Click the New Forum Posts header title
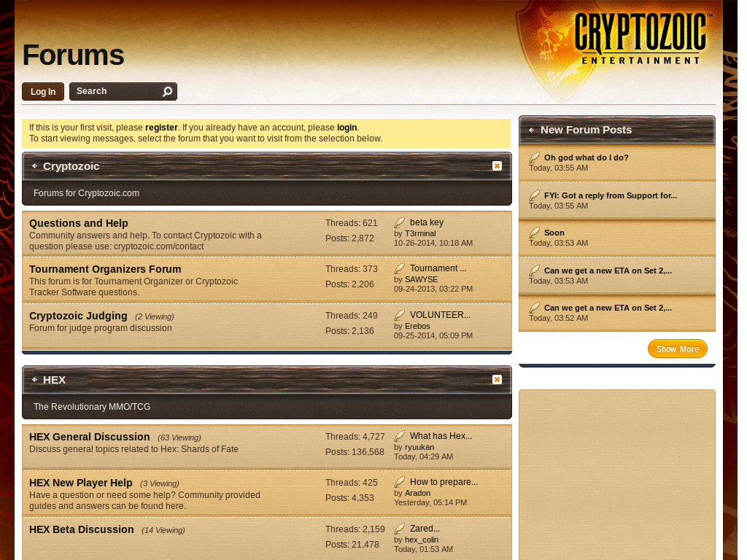747x560 pixels. tap(586, 130)
